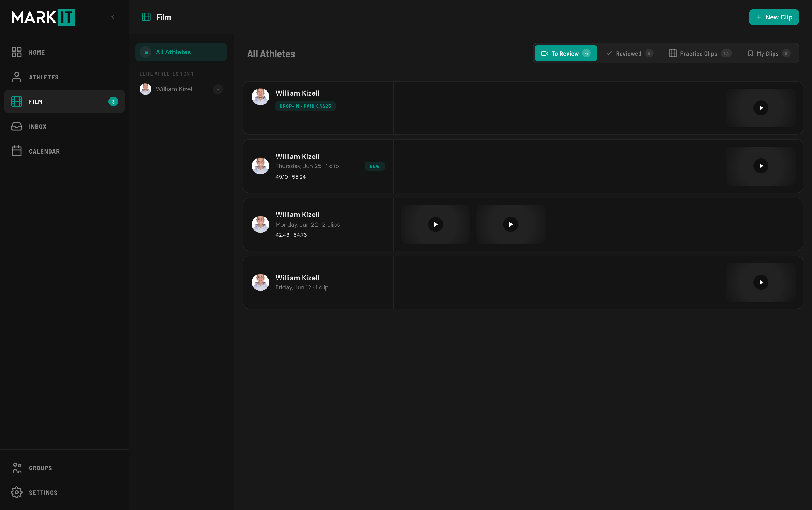Switch to To Review tab
812x510 pixels.
pos(566,53)
